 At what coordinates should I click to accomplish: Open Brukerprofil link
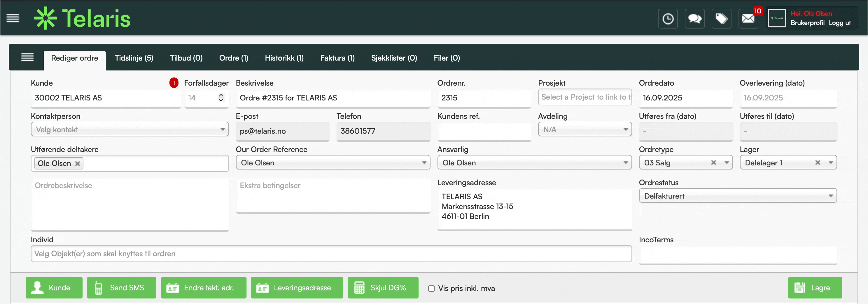coord(807,23)
